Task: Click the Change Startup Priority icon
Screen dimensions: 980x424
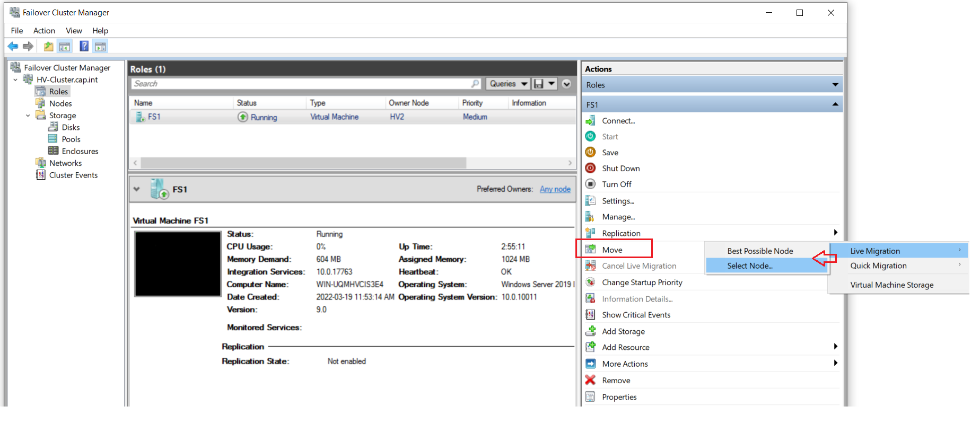Action: [590, 282]
